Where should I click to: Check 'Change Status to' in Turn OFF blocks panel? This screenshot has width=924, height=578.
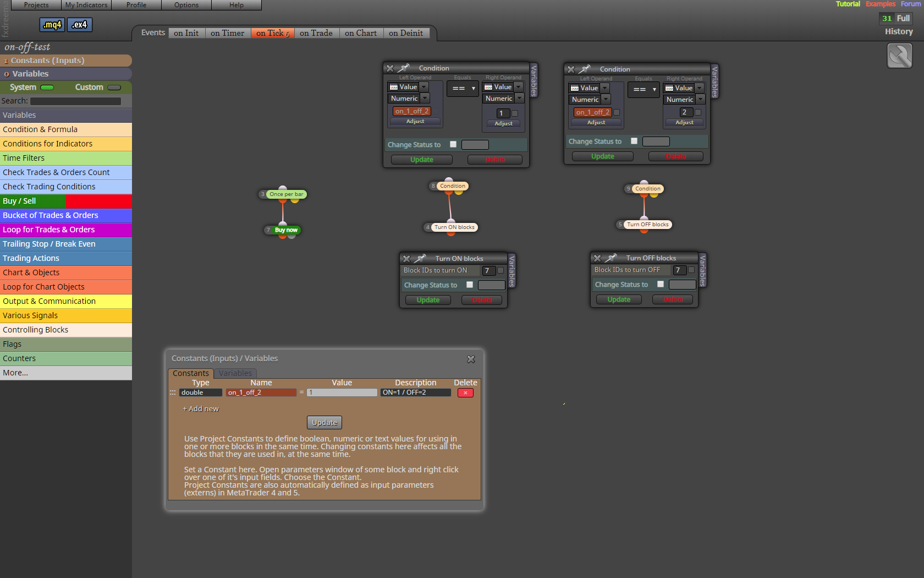[661, 284]
